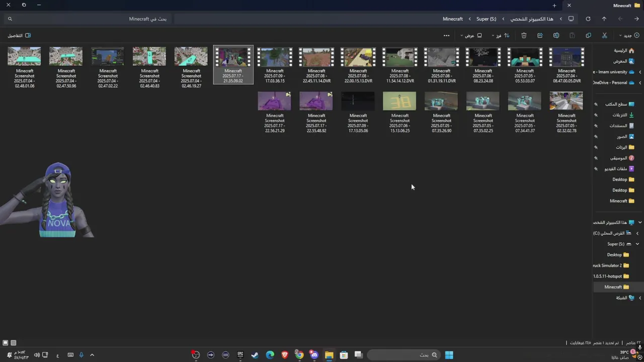Click the Refresh icon in address bar
This screenshot has height=362, width=644.
[x=588, y=19]
